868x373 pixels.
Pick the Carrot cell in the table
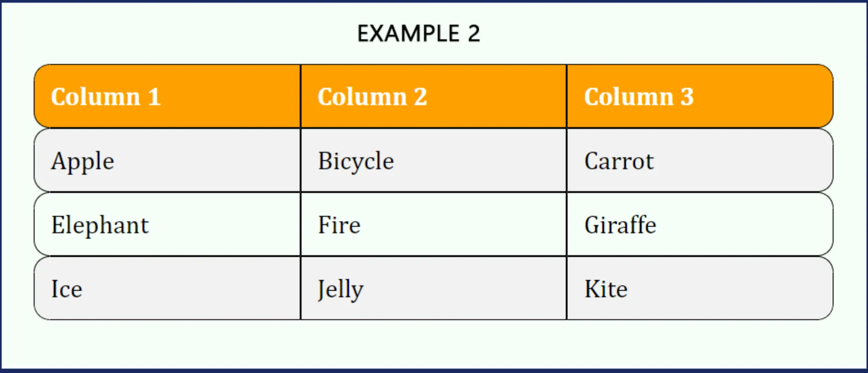pyautogui.click(x=699, y=160)
